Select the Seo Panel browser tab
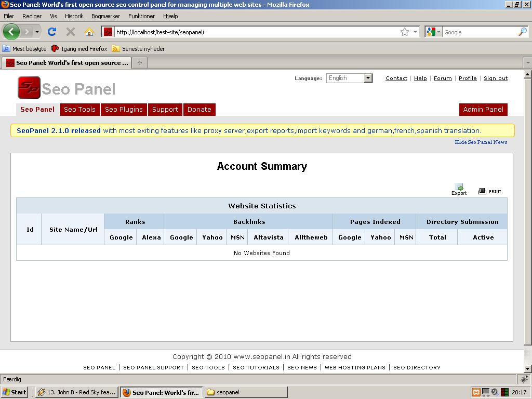 coord(66,63)
